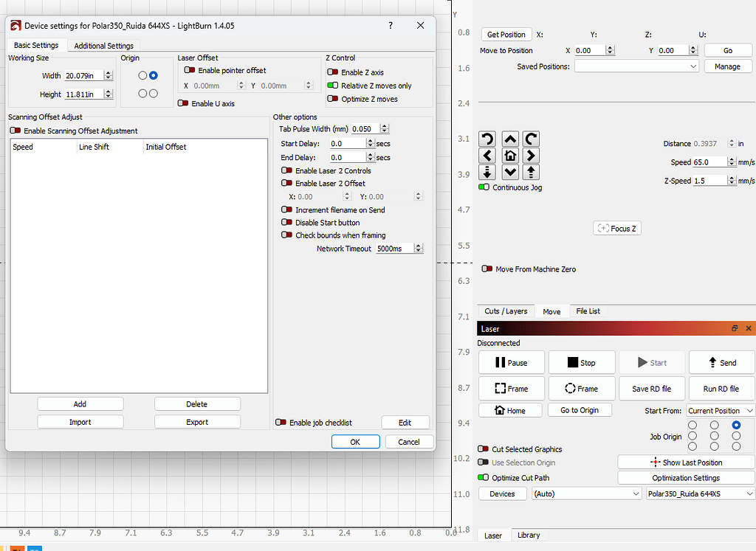Expand the Saved Positions dropdown
This screenshot has height=551, width=756.
[636, 66]
